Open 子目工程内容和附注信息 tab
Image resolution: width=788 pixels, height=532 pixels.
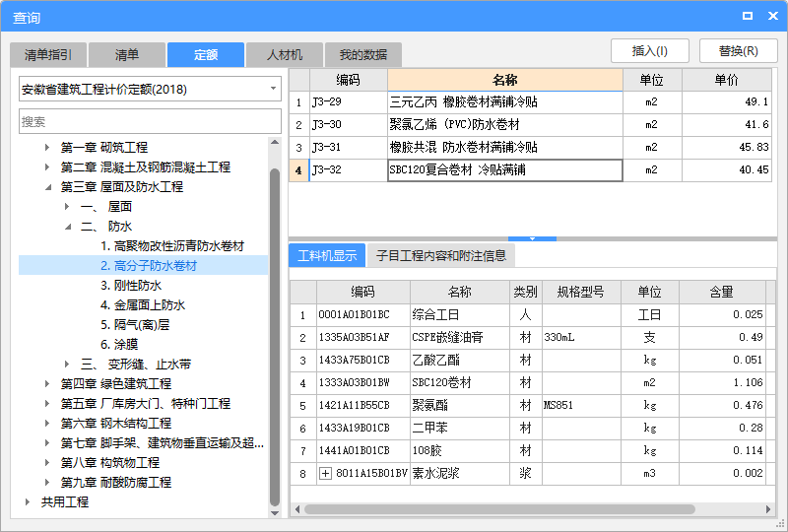(440, 255)
